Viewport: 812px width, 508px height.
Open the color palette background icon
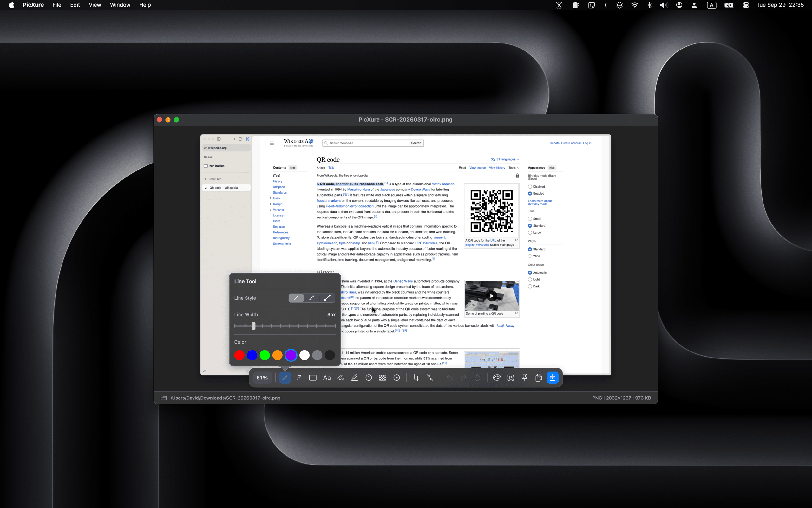[x=497, y=378]
